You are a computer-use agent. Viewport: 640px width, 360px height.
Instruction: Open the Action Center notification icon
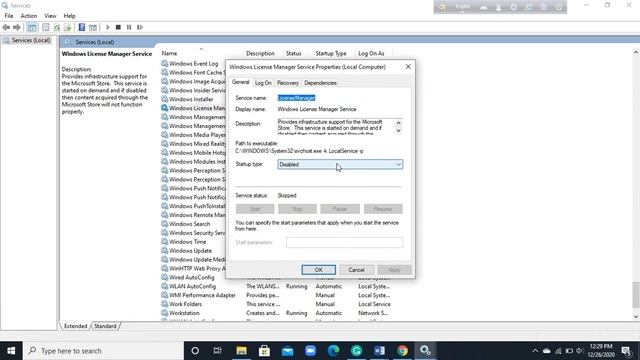tap(627, 351)
